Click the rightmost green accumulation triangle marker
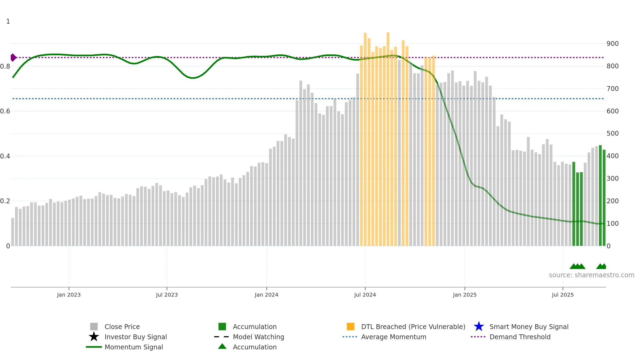Screen dimensions: 644x362 604,266
